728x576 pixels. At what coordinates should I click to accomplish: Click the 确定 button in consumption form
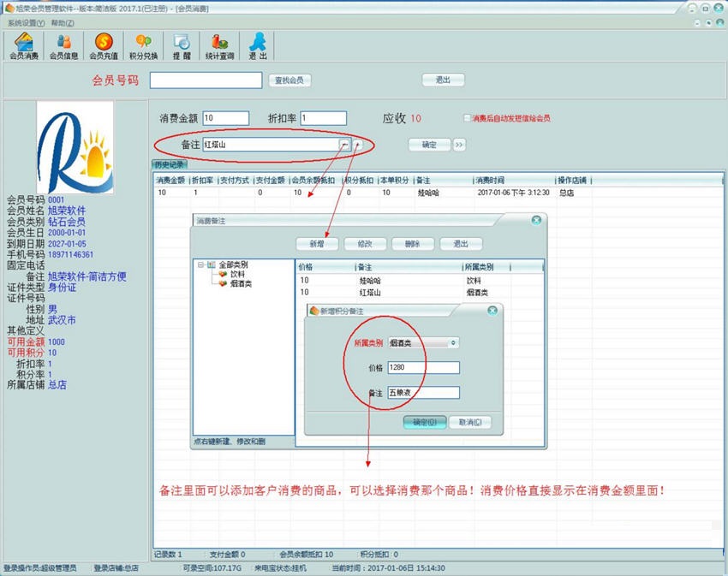pyautogui.click(x=429, y=145)
